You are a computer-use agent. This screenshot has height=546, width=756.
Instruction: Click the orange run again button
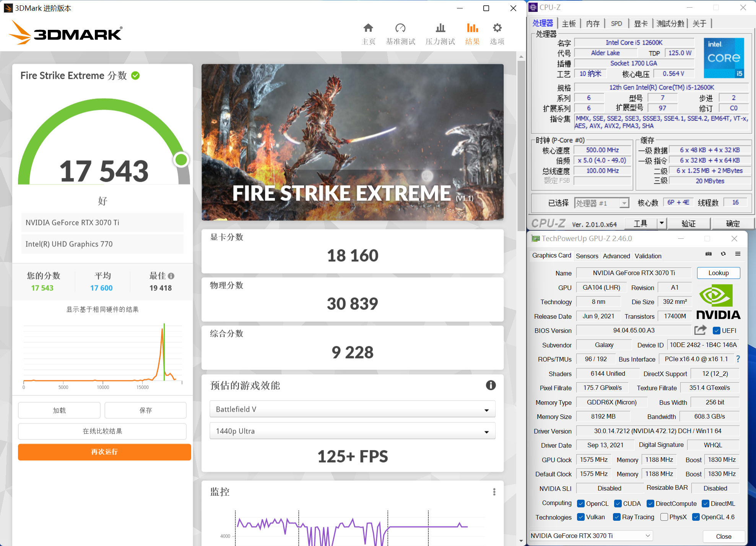pos(104,452)
